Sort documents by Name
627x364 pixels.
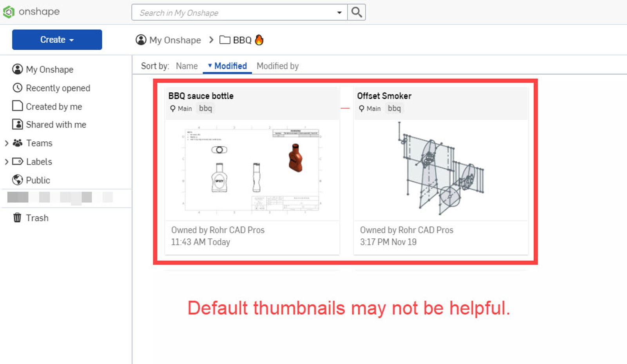pyautogui.click(x=187, y=66)
